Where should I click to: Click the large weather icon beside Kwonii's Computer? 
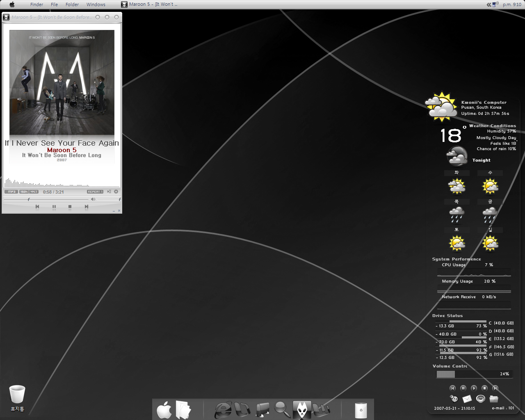coord(441,107)
